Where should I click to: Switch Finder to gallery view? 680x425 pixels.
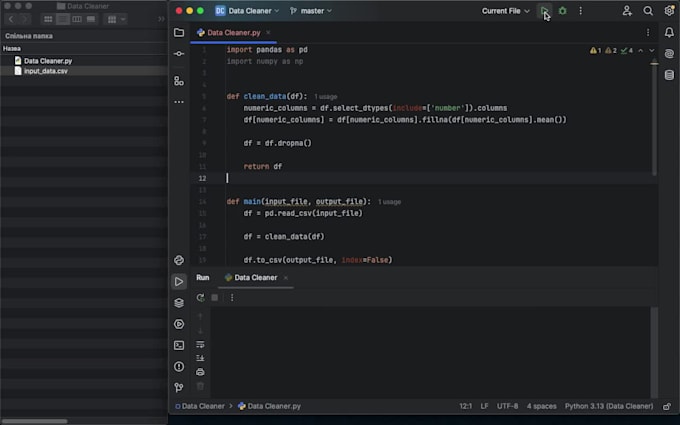pos(91,19)
